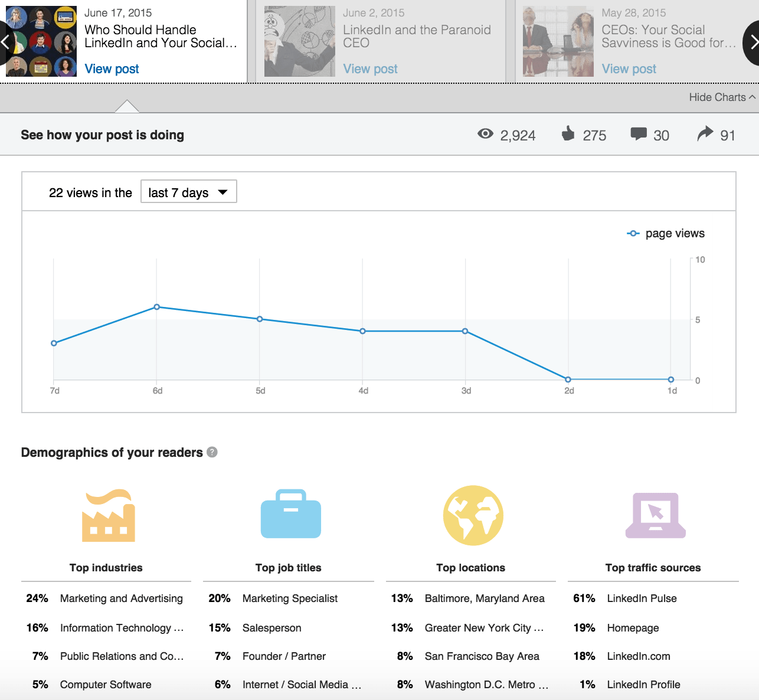Image resolution: width=759 pixels, height=700 pixels.
Task: Click the Top job titles briefcase icon
Action: pos(291,513)
